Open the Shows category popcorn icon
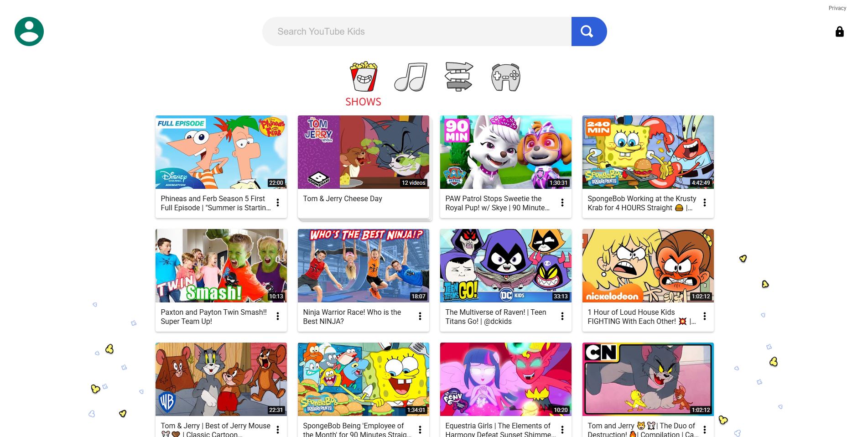 tap(363, 77)
